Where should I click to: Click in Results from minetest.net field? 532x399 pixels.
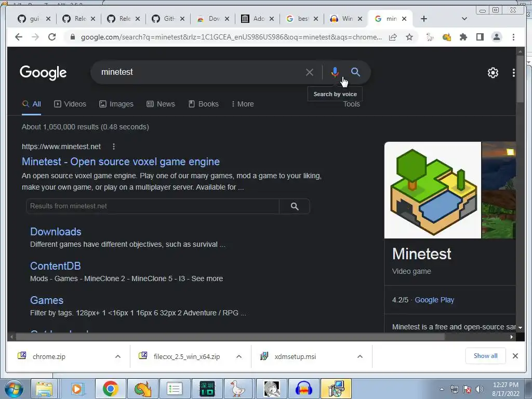point(152,206)
